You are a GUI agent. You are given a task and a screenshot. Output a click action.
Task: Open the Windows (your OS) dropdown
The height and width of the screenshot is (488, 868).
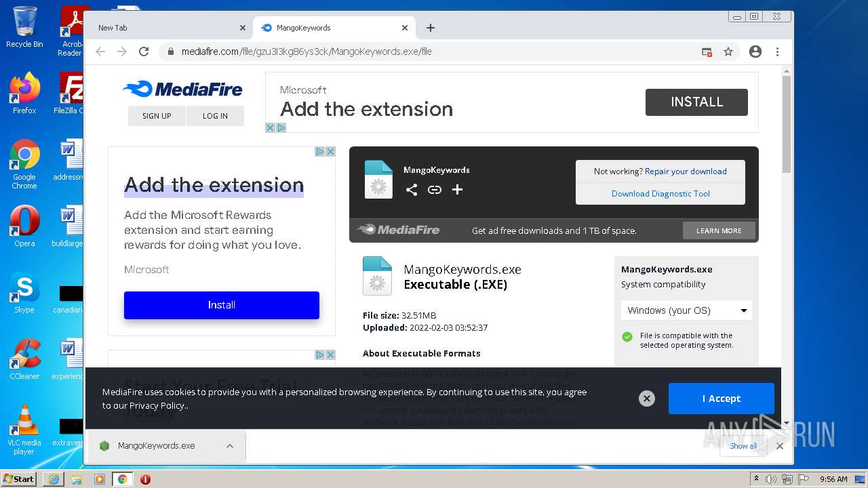[686, 310]
